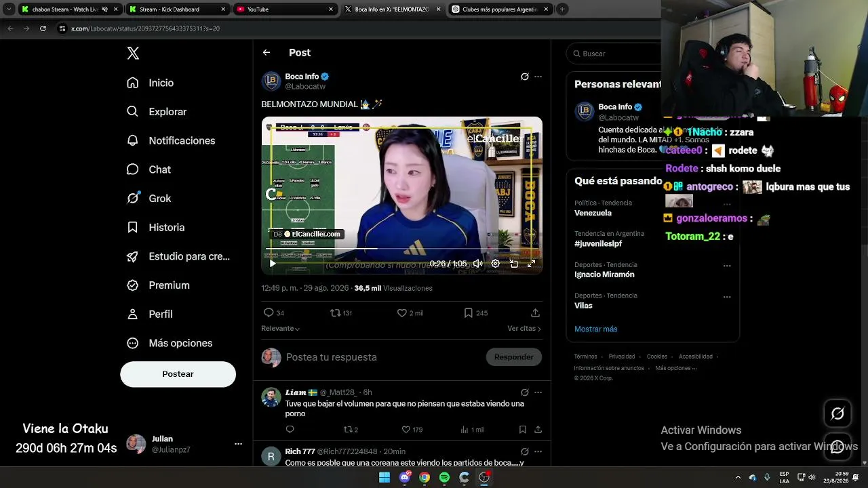Image resolution: width=868 pixels, height=488 pixels.
Task: Open OBS Studio from taskbar
Action: click(x=484, y=477)
